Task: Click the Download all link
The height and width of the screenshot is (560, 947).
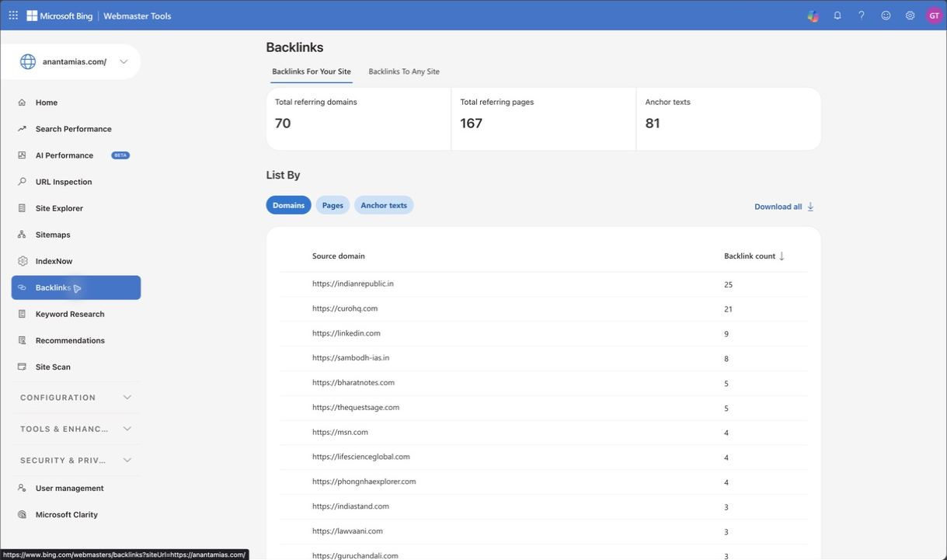Action: click(x=784, y=207)
